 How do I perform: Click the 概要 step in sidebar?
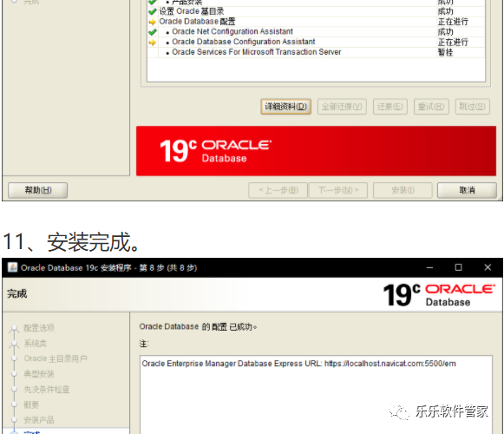[31, 404]
